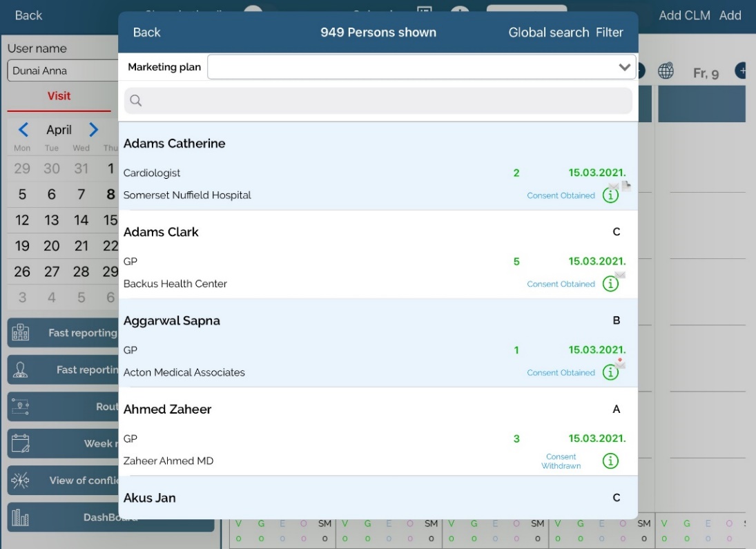
Task: Click the globe icon near Fr, 9
Action: (666, 72)
